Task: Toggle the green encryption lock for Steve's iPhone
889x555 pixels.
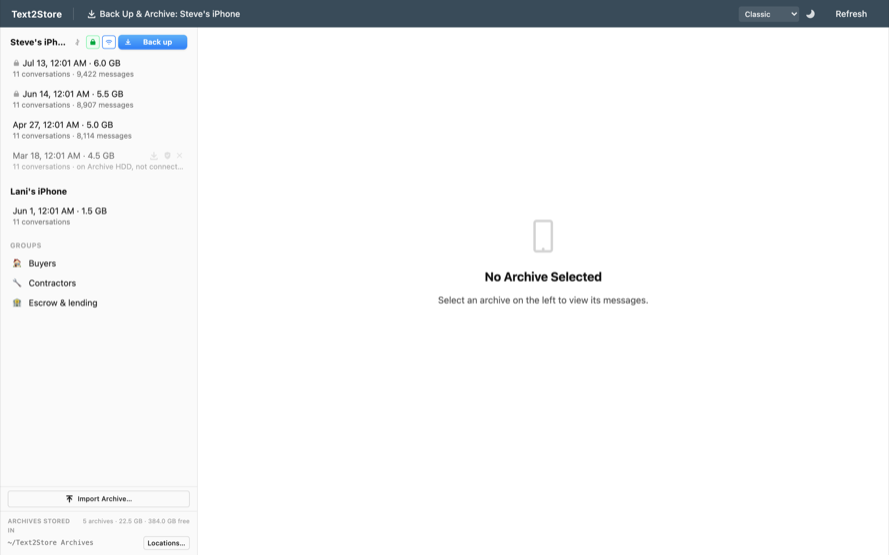Action: tap(92, 43)
